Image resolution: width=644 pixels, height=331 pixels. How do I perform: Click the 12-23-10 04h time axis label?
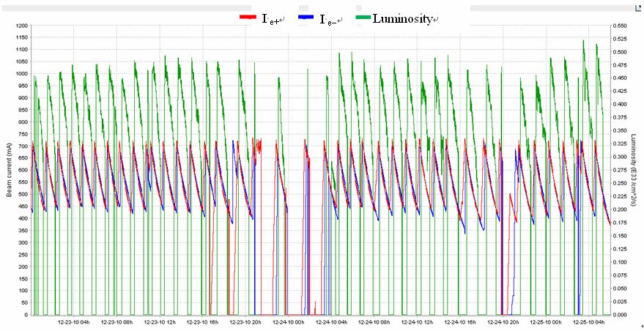73,321
